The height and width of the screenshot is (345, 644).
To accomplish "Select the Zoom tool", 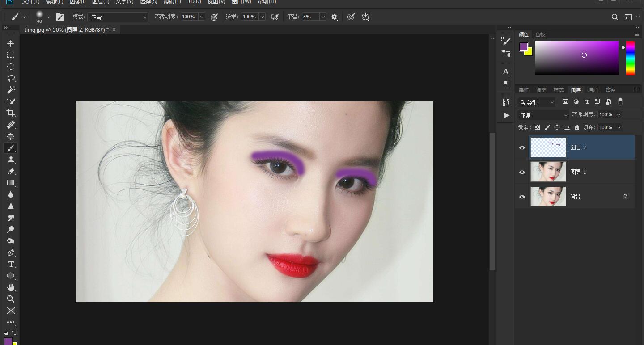I will pyautogui.click(x=11, y=299).
